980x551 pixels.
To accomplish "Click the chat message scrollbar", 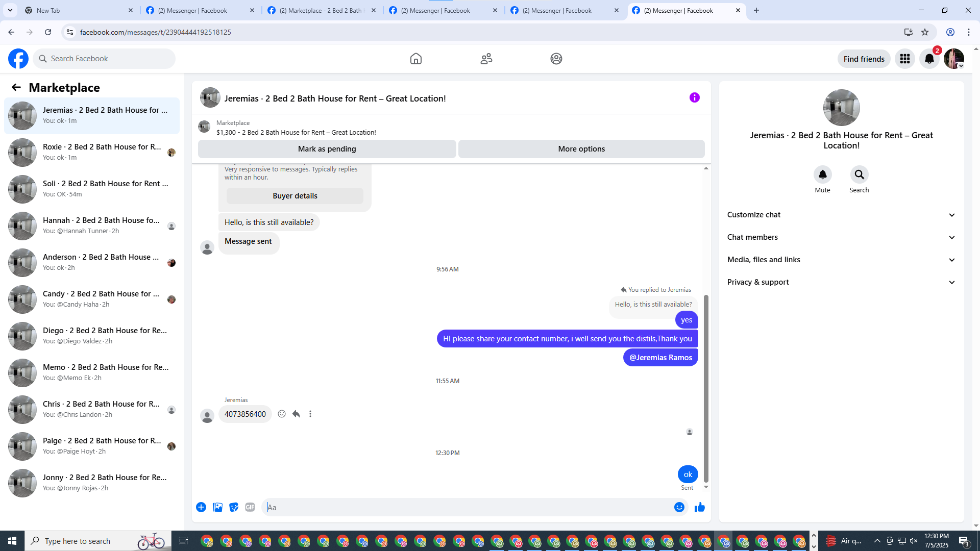I will click(x=706, y=388).
